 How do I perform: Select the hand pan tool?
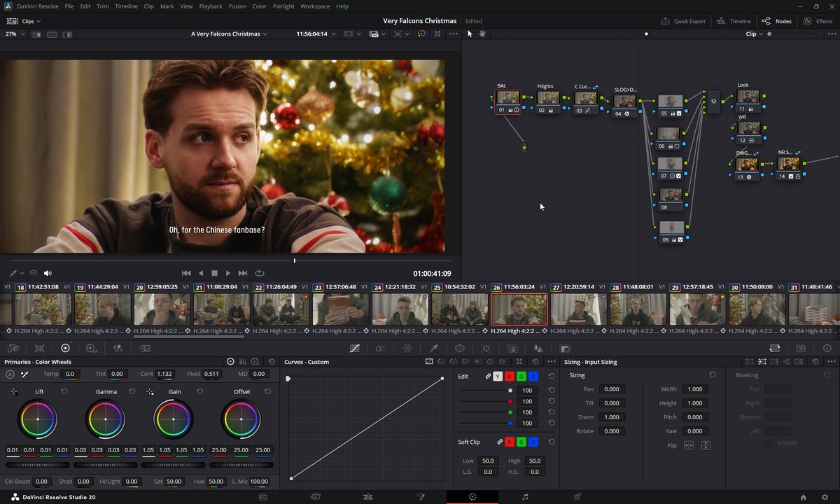point(482,34)
